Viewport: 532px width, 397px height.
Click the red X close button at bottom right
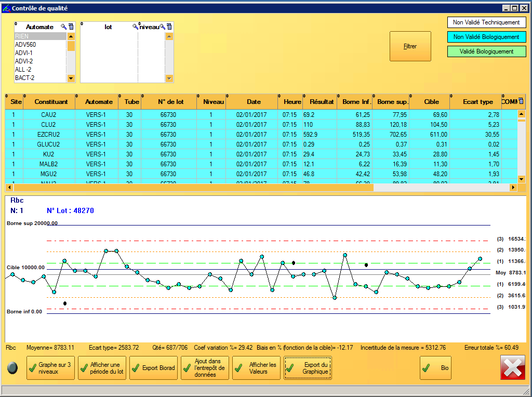[x=512, y=368]
